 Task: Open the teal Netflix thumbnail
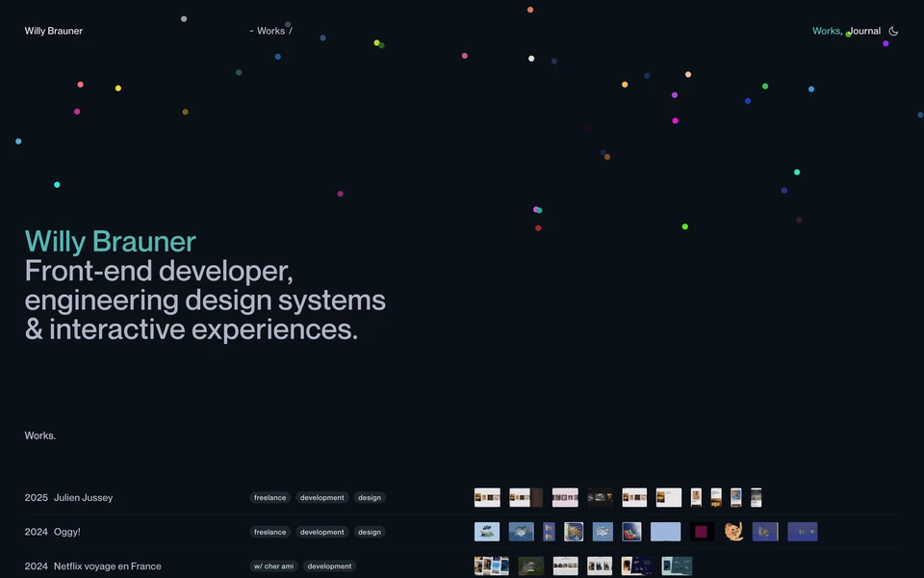tap(677, 565)
